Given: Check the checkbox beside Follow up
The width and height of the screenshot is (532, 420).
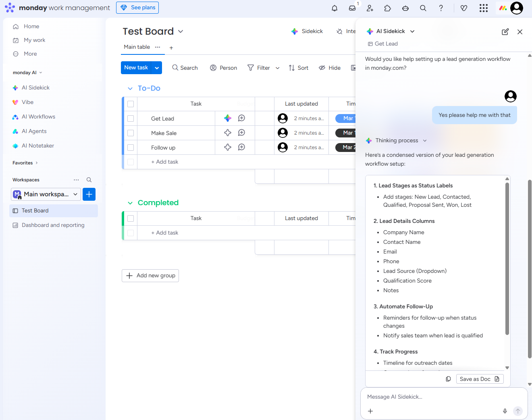Looking at the screenshot, I should tap(130, 147).
